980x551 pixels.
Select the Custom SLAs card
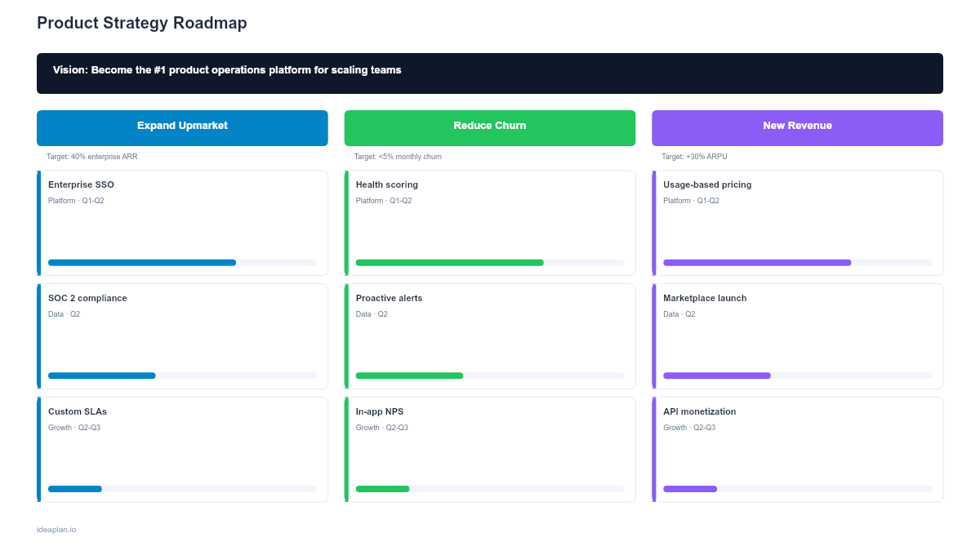182,449
